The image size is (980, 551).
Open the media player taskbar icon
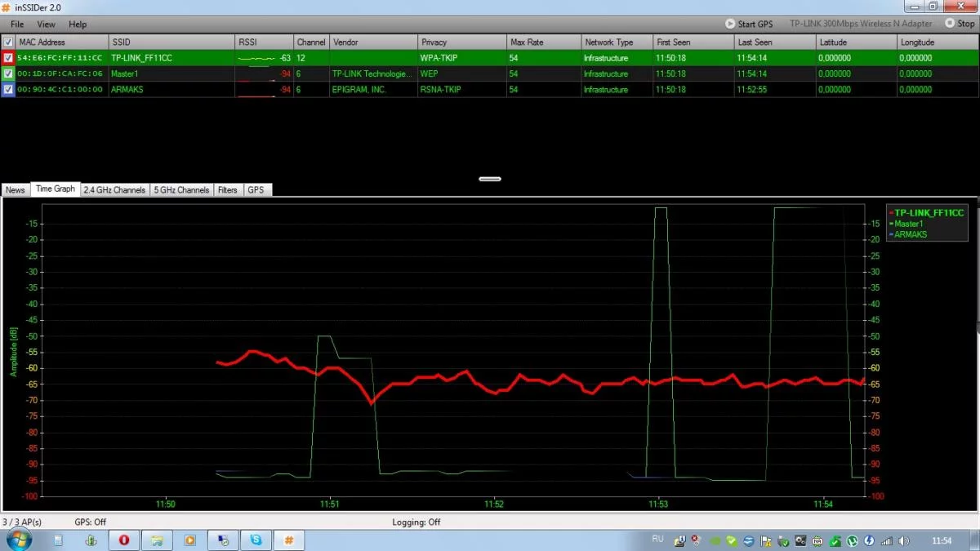[189, 540]
